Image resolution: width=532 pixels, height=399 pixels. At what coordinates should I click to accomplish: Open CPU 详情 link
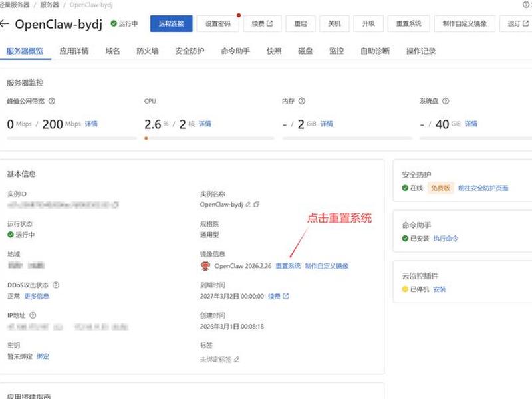[205, 124]
